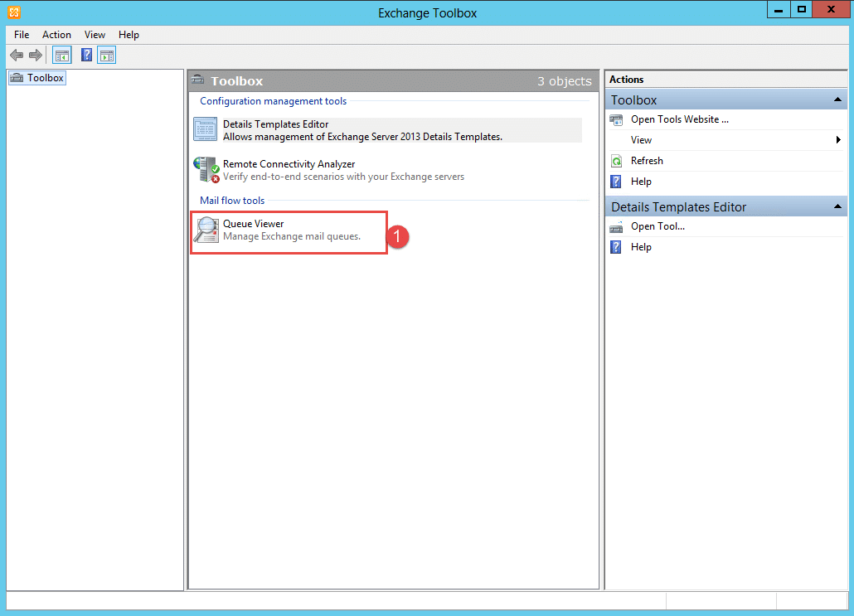The width and height of the screenshot is (854, 616).
Task: Click the Forward arrow toolbar icon
Action: (x=36, y=55)
